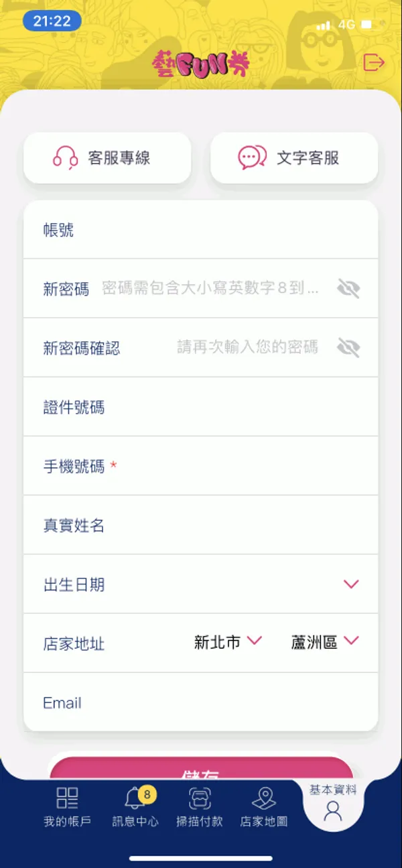Select the Email input field
Image resolution: width=402 pixels, height=868 pixels.
201,702
